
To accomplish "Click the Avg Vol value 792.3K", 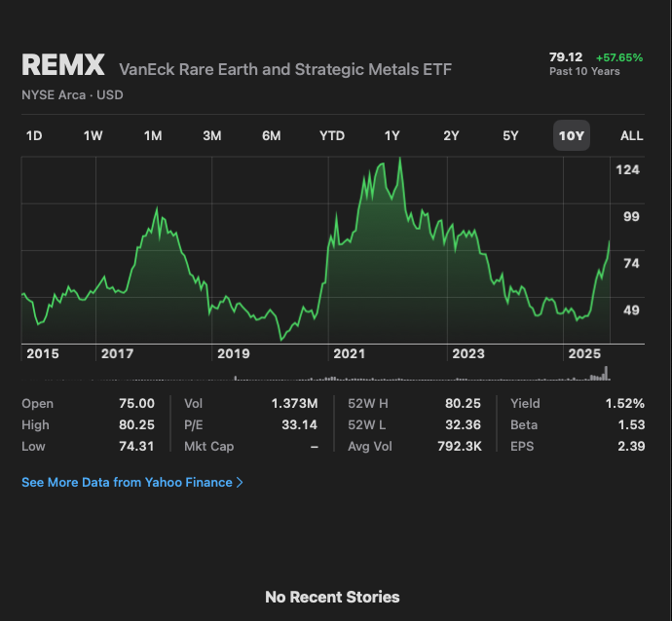I will coord(460,446).
